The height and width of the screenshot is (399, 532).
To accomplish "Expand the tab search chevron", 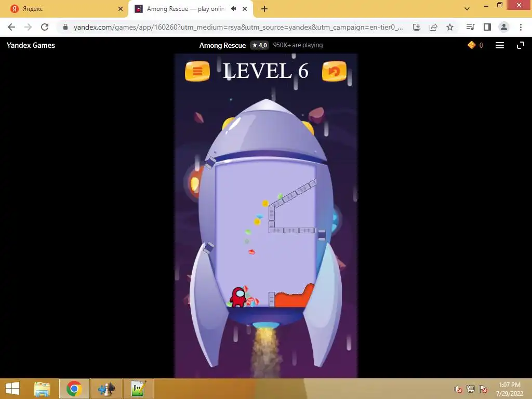I will 467,9.
